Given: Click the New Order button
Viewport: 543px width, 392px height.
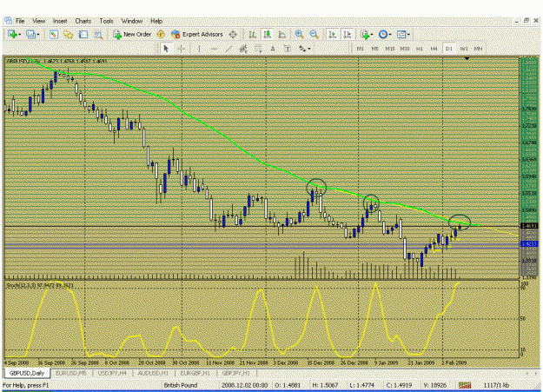Looking at the screenshot, I should 132,34.
